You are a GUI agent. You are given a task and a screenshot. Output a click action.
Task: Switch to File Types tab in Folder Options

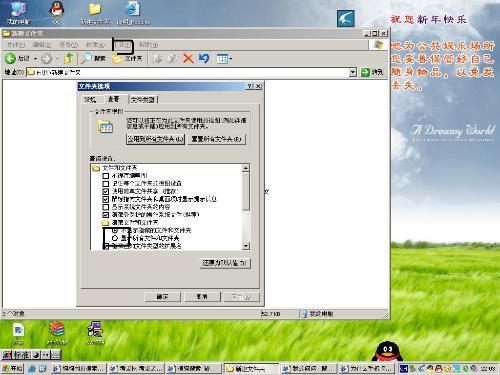(x=143, y=100)
